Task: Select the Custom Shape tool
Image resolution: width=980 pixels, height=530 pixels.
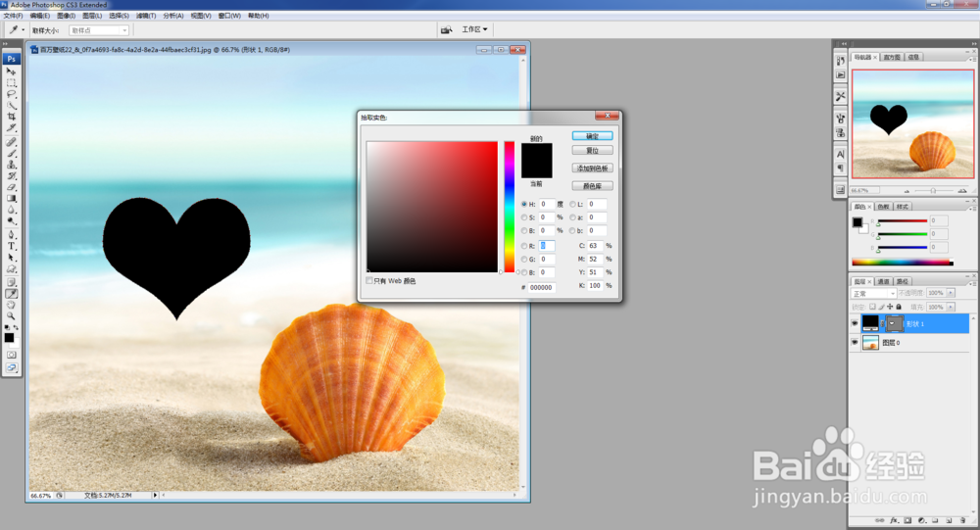Action: coord(11,268)
